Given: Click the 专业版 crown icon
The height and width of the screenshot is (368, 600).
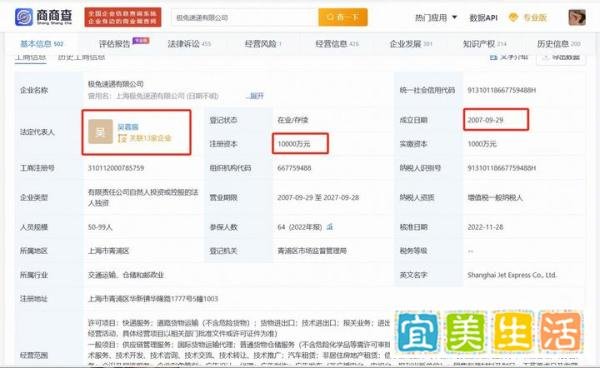Looking at the screenshot, I should (x=513, y=17).
